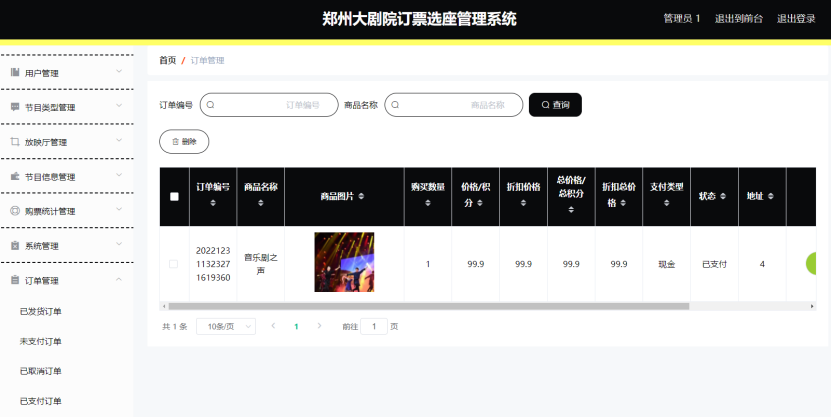Click search icon in 商品名称 field
This screenshot has width=831, height=417.
395,105
